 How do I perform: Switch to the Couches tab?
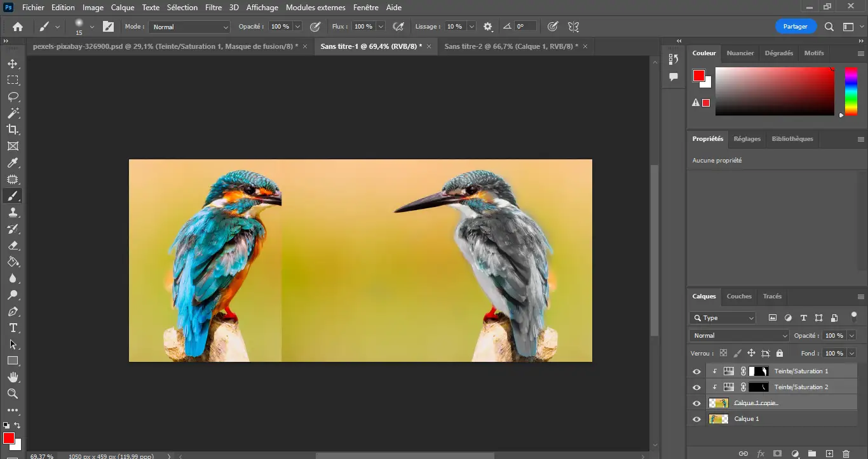[x=738, y=296]
